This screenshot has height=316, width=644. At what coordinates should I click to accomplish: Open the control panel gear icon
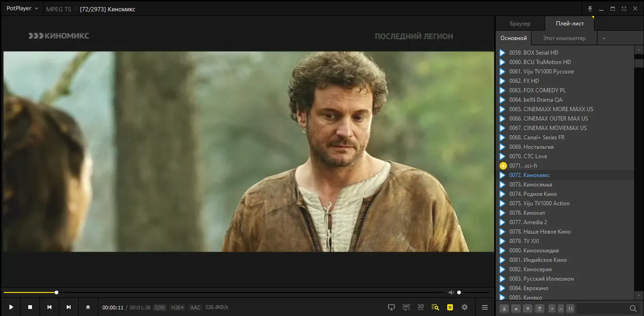pyautogui.click(x=465, y=307)
